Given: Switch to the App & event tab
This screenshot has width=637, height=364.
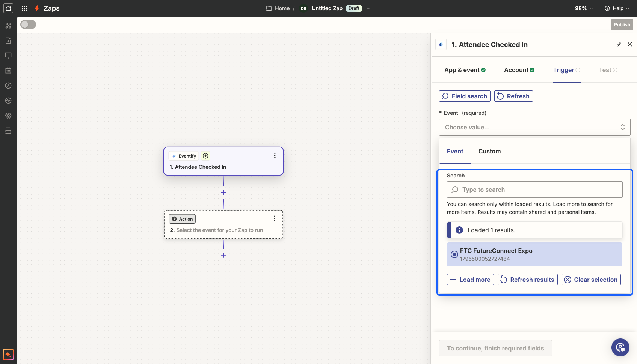Looking at the screenshot, I should pyautogui.click(x=465, y=70).
